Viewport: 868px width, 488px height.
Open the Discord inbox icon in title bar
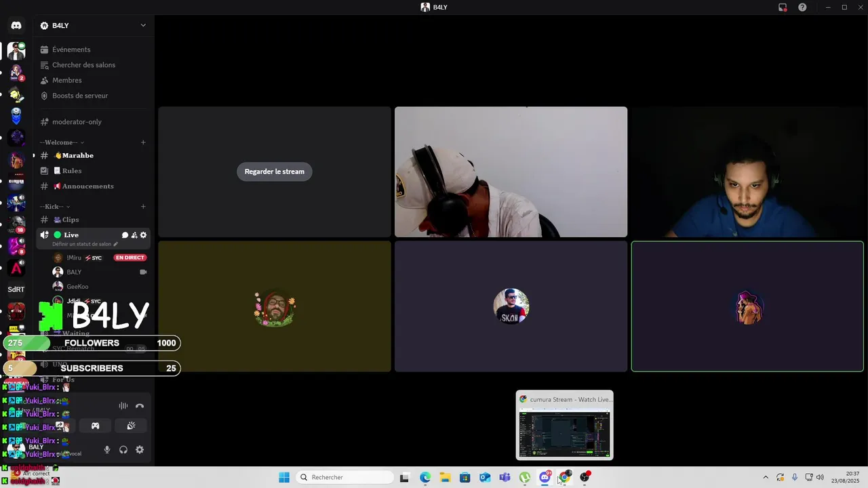[x=783, y=7]
